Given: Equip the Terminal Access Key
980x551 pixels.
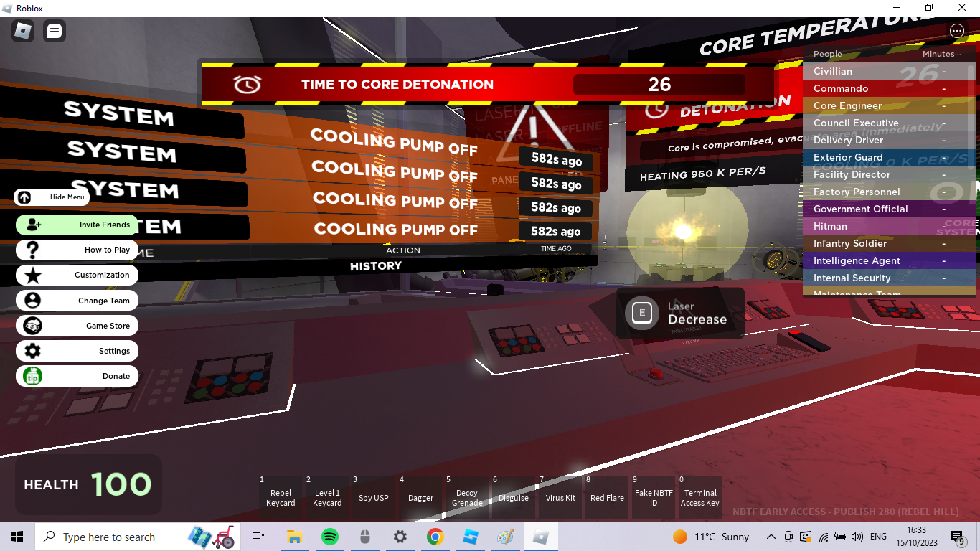Looking at the screenshot, I should click(700, 497).
